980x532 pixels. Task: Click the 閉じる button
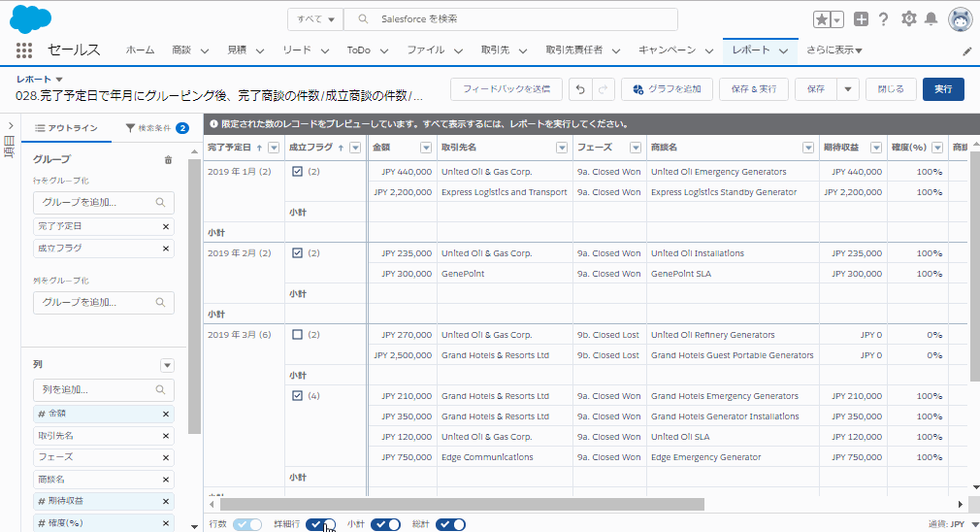coord(891,89)
